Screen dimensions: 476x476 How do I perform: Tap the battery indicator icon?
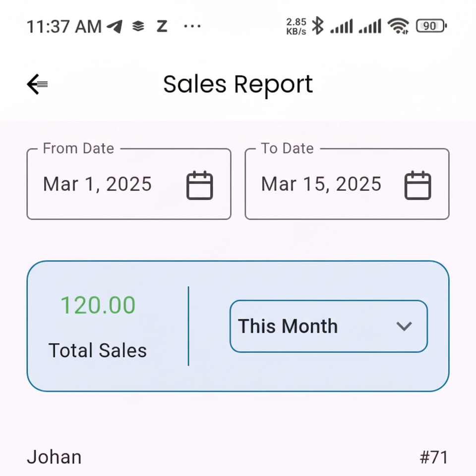click(x=431, y=26)
